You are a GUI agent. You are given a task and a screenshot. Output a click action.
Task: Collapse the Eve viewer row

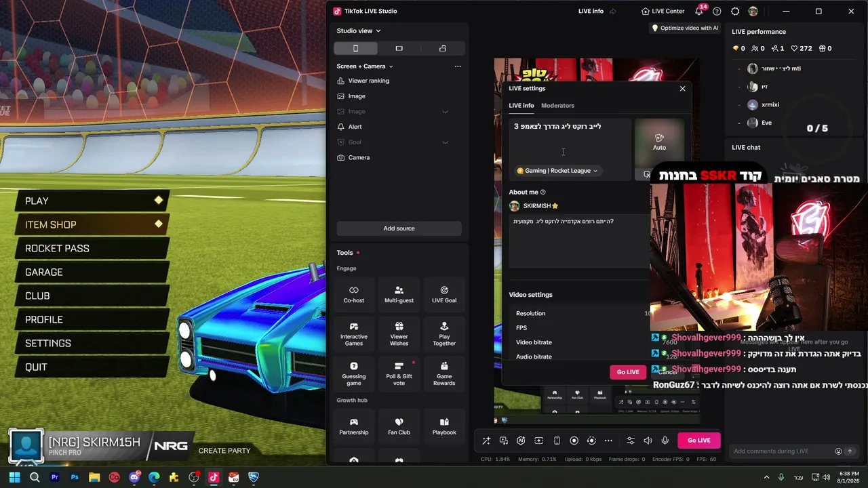(739, 123)
